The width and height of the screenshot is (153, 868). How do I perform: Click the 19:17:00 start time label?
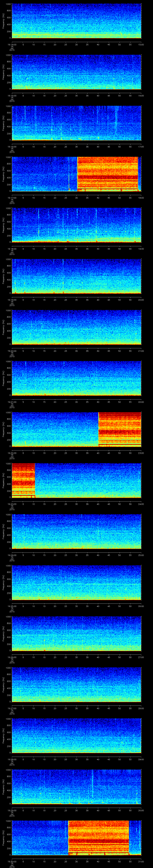click(12, 198)
